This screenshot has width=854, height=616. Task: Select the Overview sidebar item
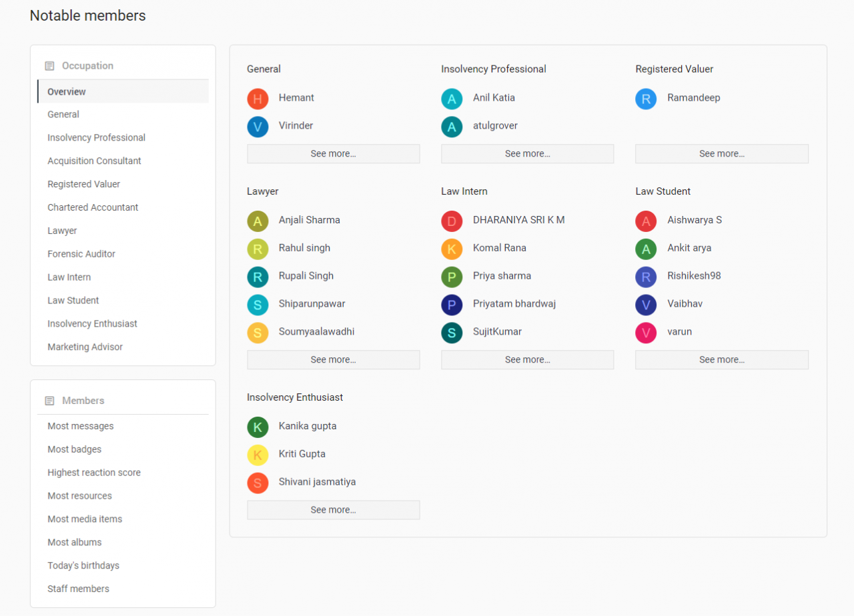[x=67, y=92]
